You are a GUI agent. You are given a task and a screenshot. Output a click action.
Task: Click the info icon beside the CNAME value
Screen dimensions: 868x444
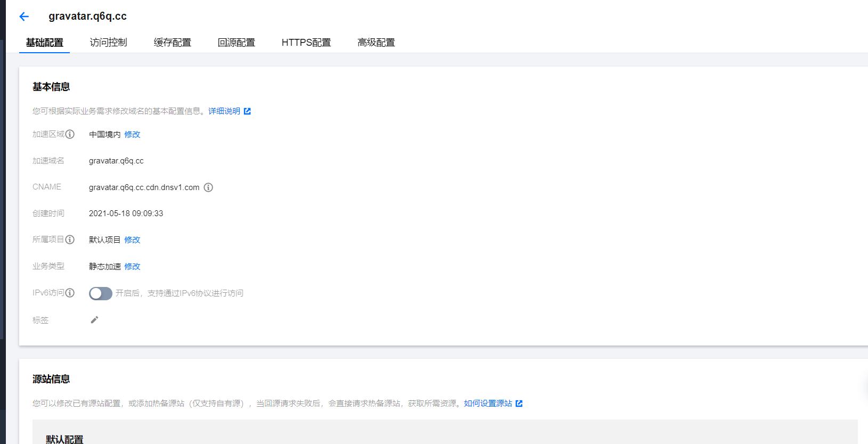point(208,187)
